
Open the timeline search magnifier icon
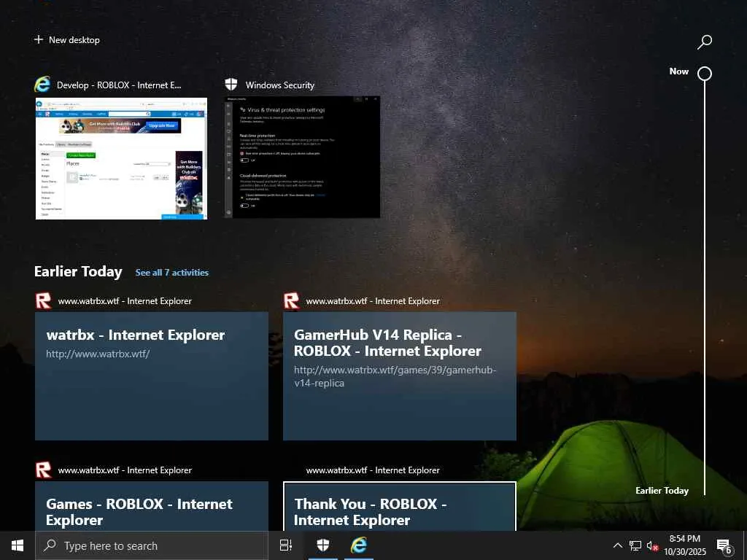(704, 42)
